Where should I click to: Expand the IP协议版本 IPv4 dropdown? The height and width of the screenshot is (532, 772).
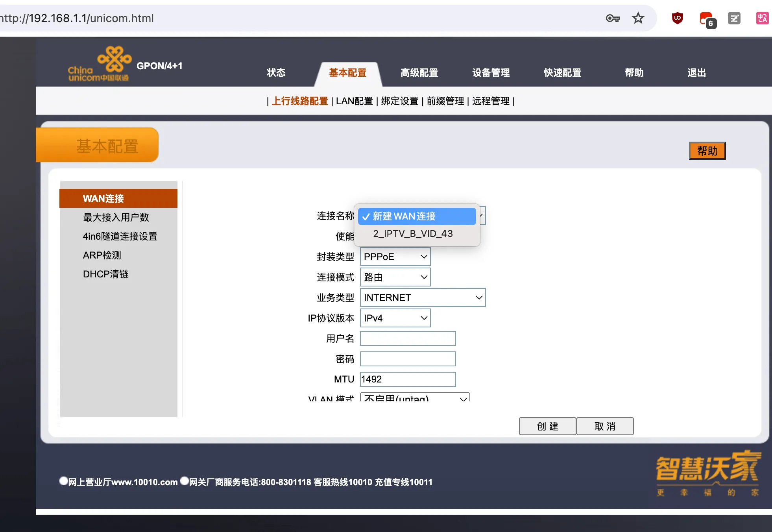point(395,318)
